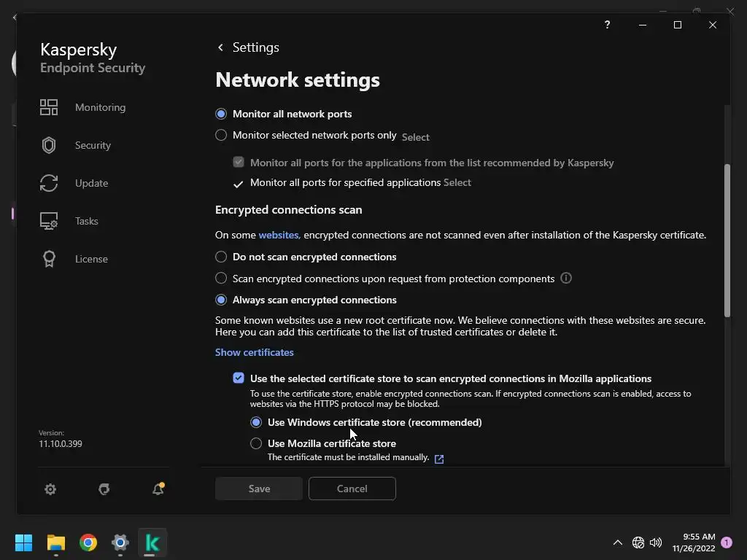Switch to the Tasks menu item
This screenshot has height=560, width=747.
(x=87, y=221)
